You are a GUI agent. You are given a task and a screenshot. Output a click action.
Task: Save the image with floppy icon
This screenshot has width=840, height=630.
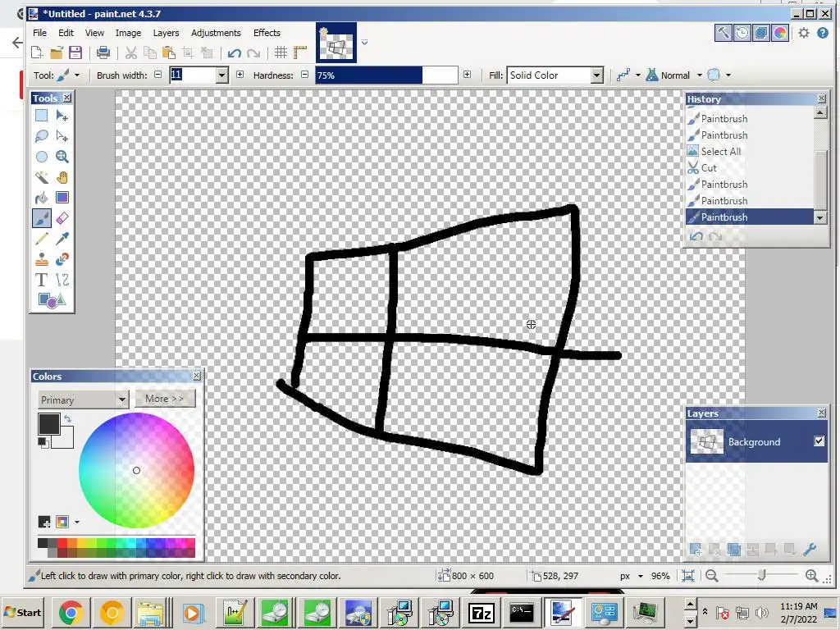pos(75,52)
